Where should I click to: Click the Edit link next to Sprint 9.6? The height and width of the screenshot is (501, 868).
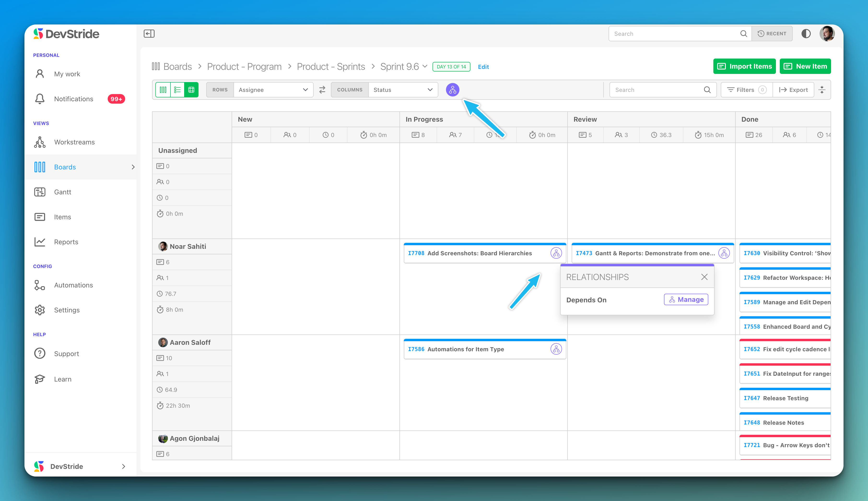(483, 66)
